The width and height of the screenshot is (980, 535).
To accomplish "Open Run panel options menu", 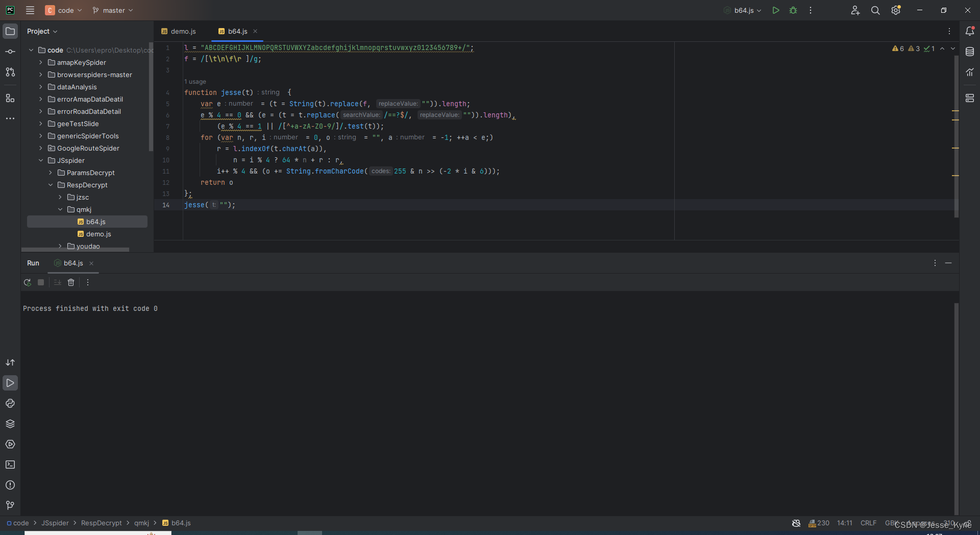I will [x=935, y=263].
